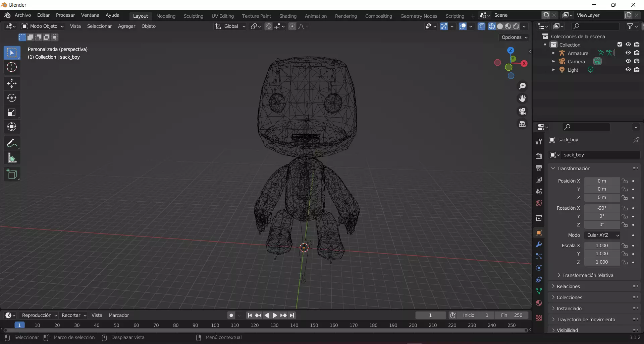Select the Scale tool
Viewport: 644px width, 344px height.
click(12, 112)
